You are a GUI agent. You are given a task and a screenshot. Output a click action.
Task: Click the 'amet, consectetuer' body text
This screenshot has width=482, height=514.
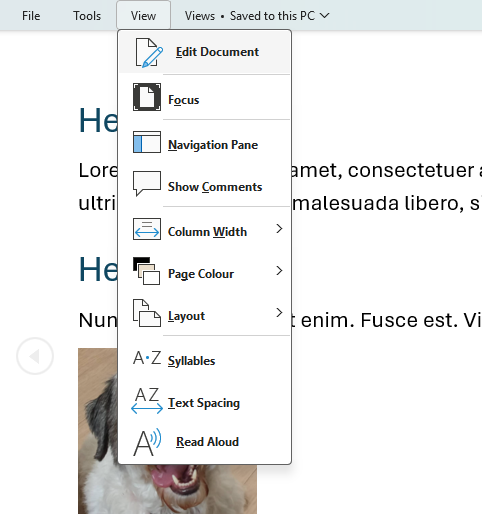click(382, 170)
